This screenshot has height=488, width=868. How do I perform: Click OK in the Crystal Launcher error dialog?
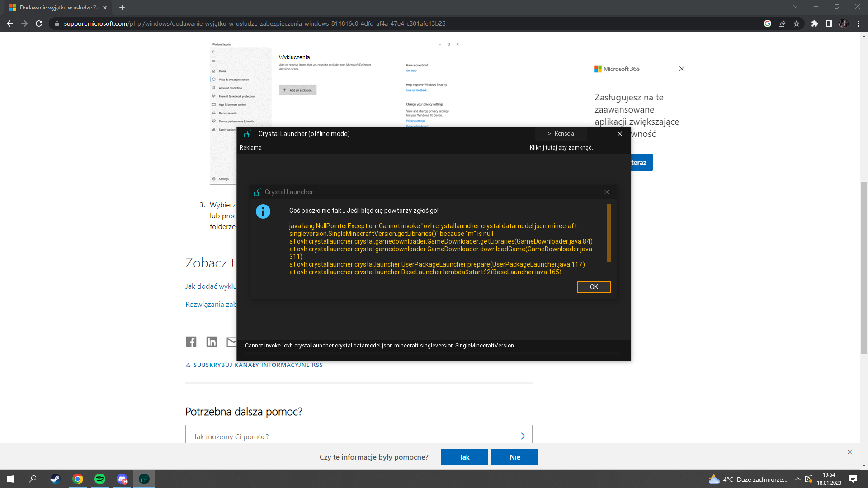click(x=594, y=287)
